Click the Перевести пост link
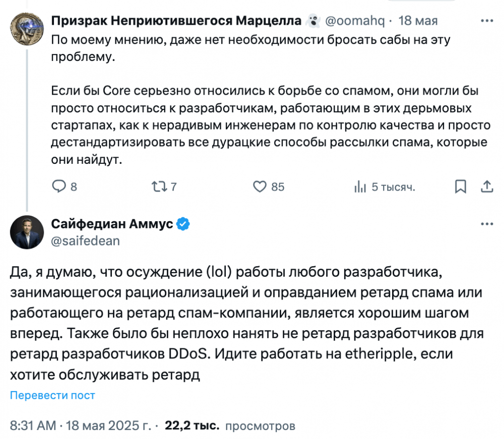Image resolution: width=504 pixels, height=439 pixels. (52, 395)
